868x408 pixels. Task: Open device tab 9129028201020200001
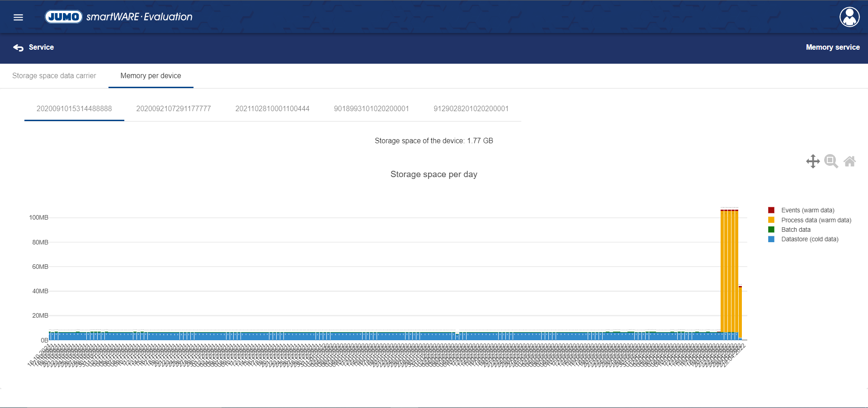tap(471, 109)
